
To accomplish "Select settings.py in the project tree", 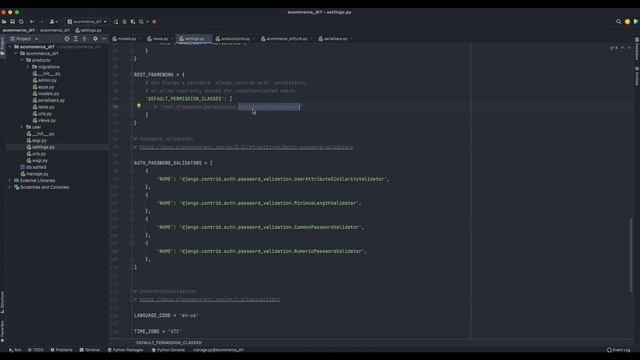I will 40,147.
